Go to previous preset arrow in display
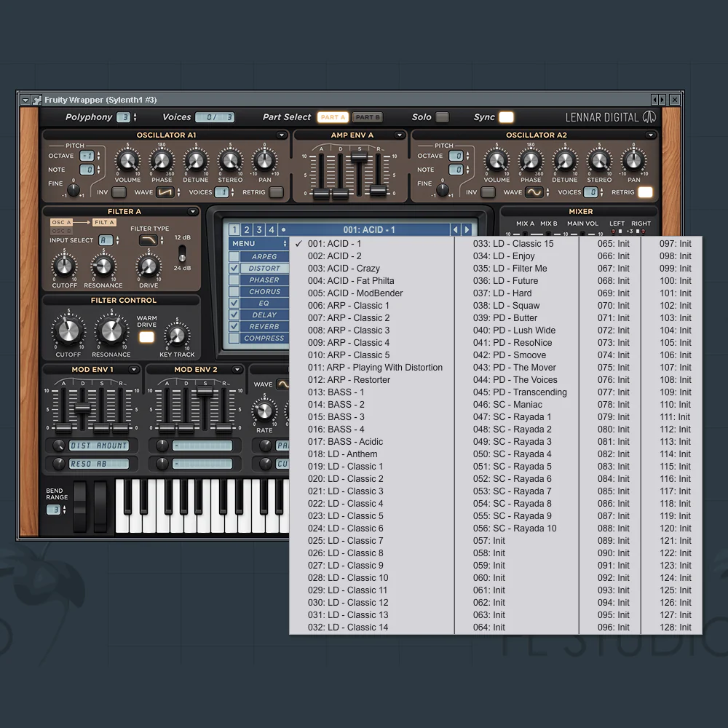728x728 pixels. [456, 229]
